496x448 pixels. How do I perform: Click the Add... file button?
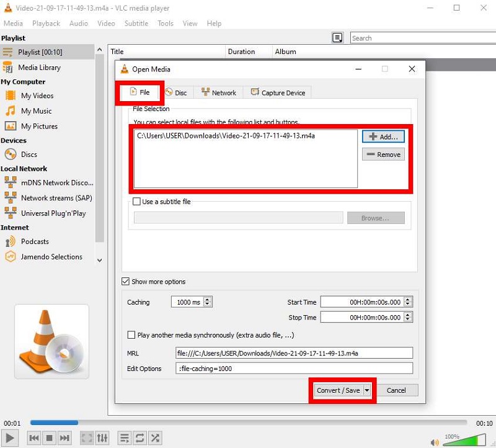pos(383,137)
